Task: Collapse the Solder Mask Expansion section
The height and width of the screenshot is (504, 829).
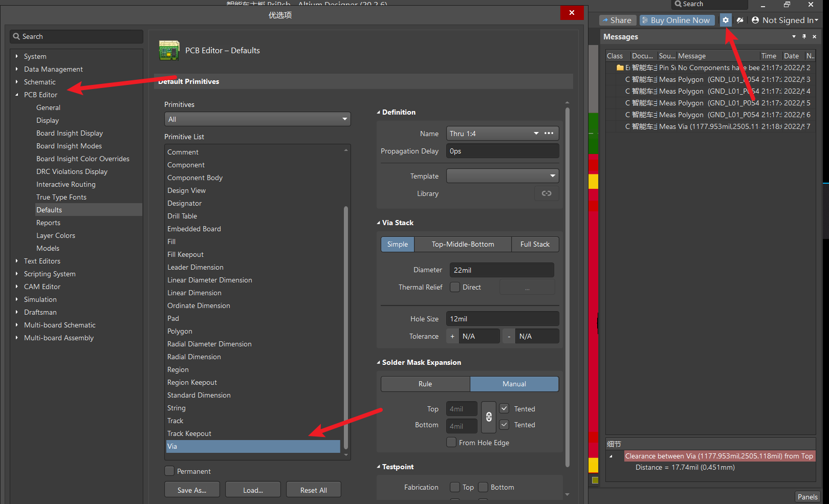Action: (x=379, y=362)
